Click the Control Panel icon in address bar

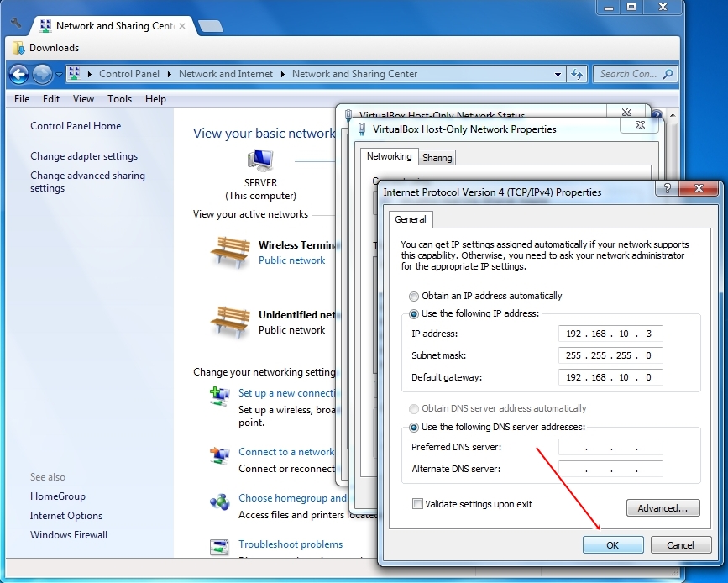(74, 74)
